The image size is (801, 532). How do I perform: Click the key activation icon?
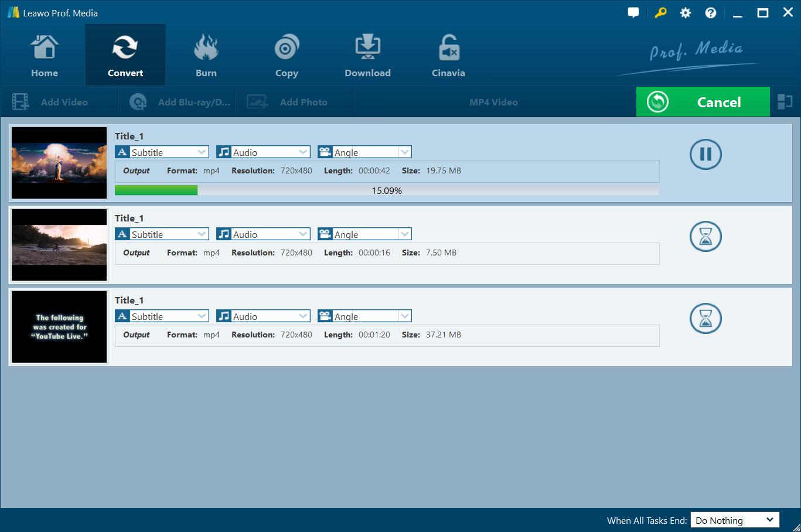660,13
